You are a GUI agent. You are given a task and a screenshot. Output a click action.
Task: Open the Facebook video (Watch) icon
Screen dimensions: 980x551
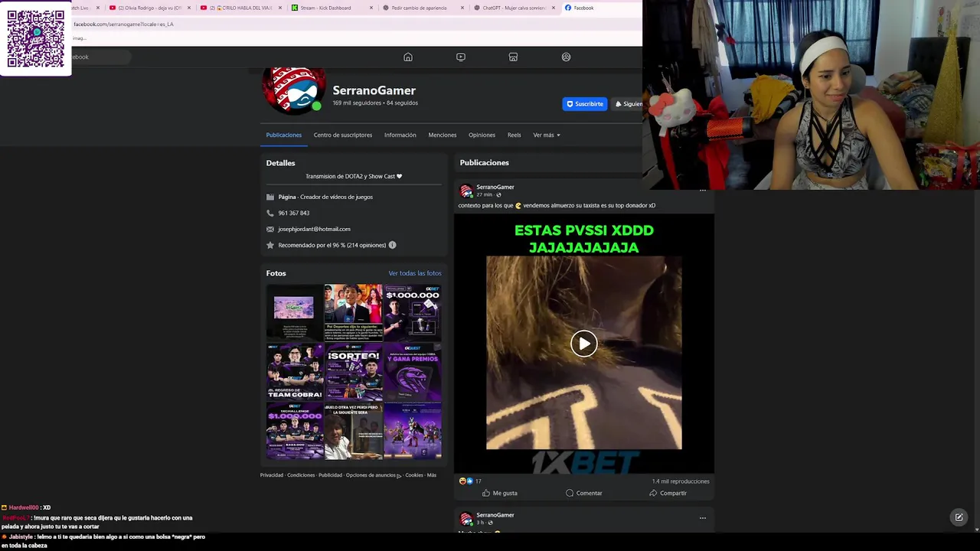click(460, 57)
